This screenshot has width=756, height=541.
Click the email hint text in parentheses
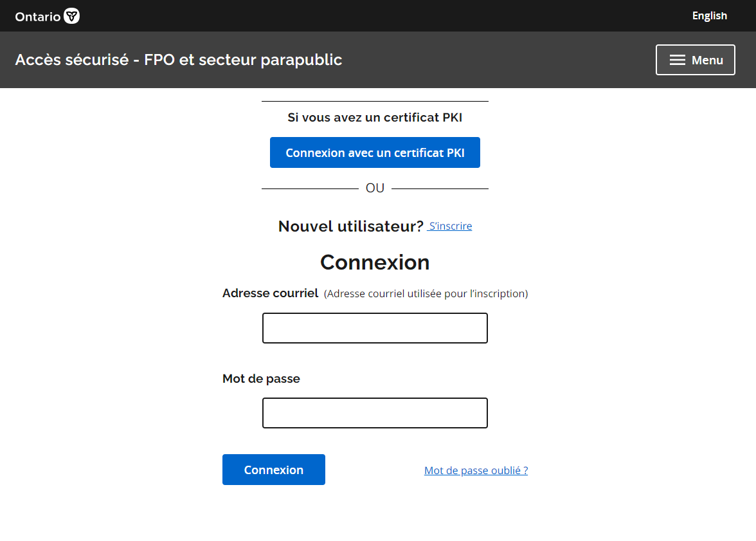coord(426,294)
